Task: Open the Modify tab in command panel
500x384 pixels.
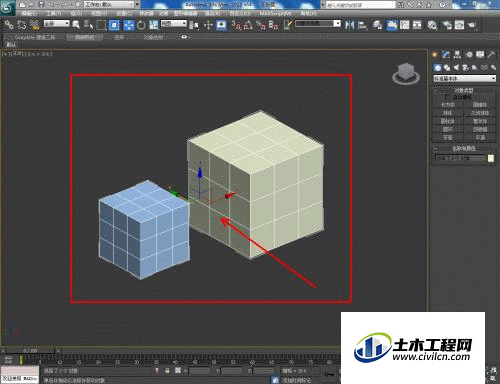Action: click(446, 55)
